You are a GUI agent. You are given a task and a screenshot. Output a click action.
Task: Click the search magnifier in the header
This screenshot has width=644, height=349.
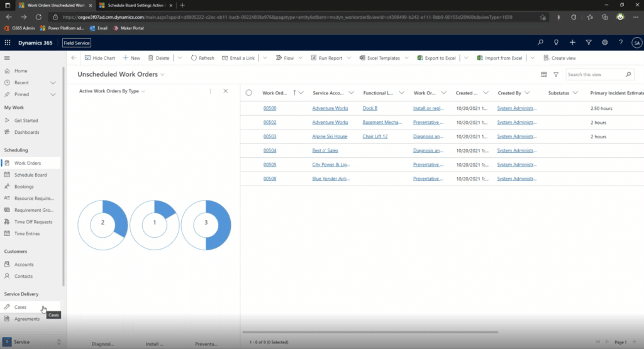click(540, 43)
